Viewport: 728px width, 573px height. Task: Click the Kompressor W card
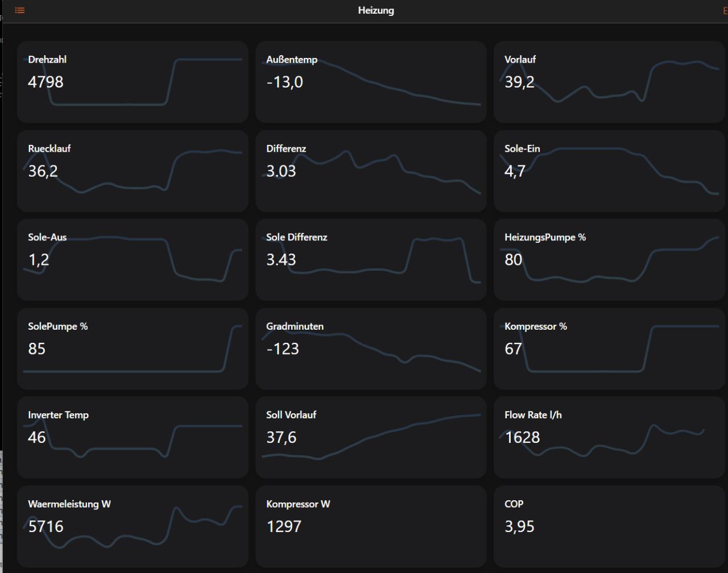[x=371, y=526]
